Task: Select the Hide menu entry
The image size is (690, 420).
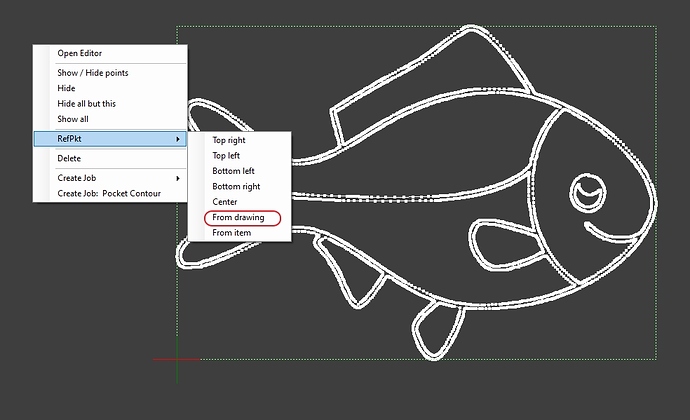Action: [x=66, y=88]
